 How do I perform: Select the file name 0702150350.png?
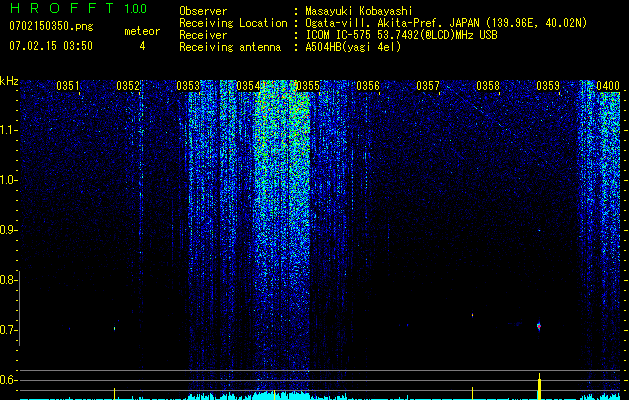[x=51, y=26]
